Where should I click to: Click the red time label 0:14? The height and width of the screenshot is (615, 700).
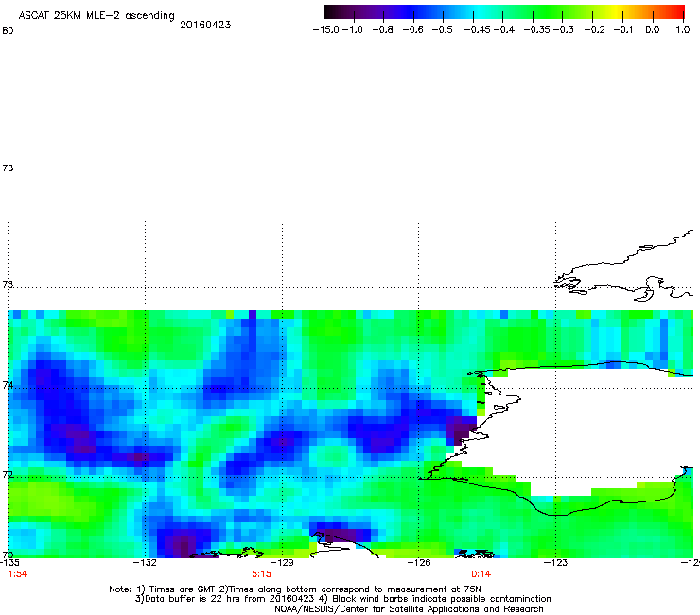coord(481,574)
